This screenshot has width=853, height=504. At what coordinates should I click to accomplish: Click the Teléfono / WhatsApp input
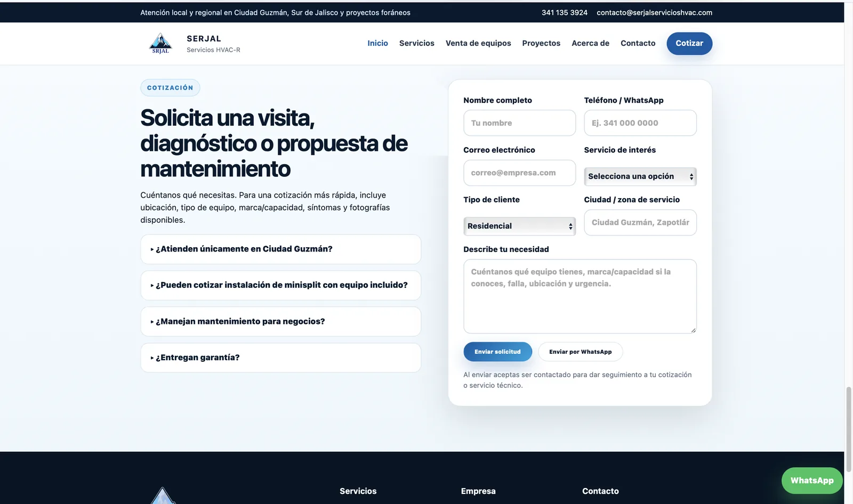click(x=640, y=123)
